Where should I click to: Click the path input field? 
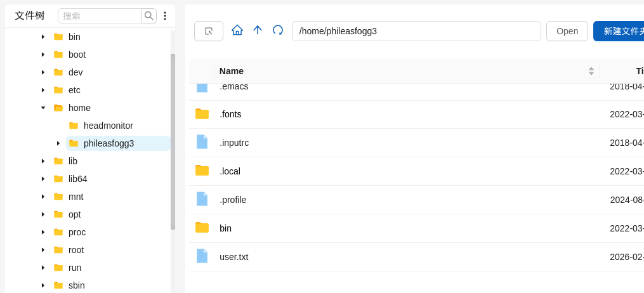(416, 31)
